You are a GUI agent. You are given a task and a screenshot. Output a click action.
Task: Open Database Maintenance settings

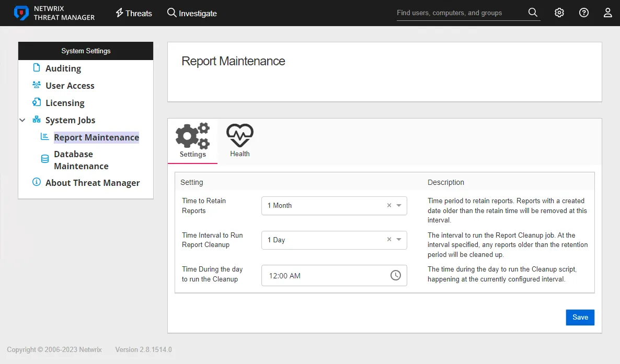point(81,160)
